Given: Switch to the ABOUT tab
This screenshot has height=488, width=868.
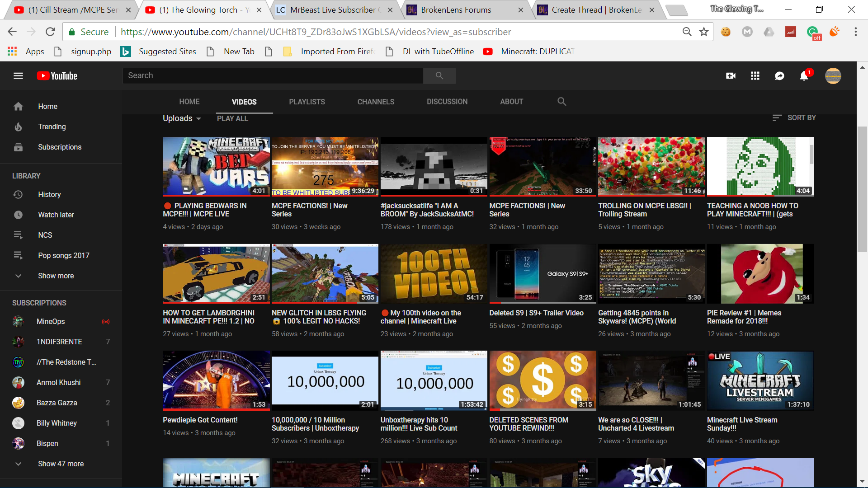Looking at the screenshot, I should coord(511,102).
